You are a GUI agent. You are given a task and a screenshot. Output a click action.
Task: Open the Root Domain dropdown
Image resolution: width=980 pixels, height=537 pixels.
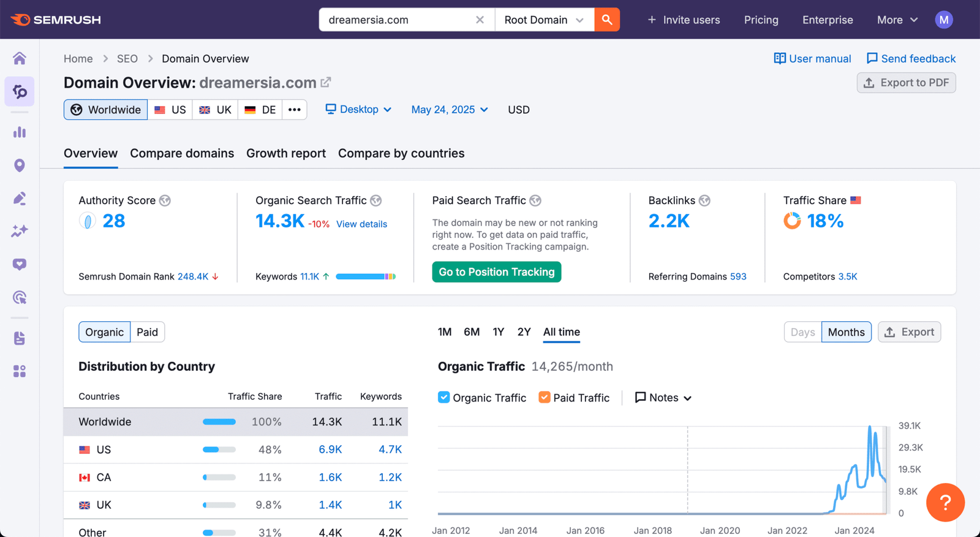point(545,20)
